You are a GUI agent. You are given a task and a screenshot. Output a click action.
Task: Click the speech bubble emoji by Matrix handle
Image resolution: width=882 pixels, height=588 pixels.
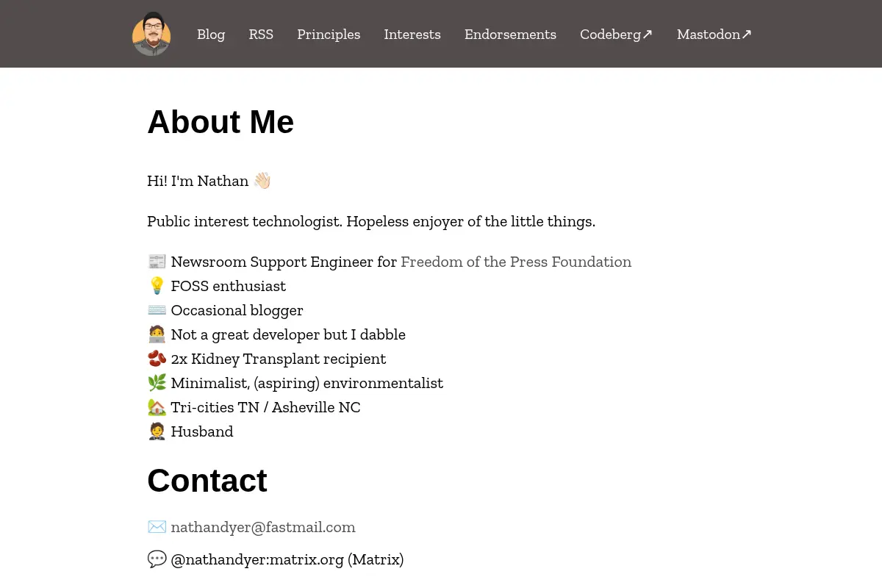coord(157,559)
